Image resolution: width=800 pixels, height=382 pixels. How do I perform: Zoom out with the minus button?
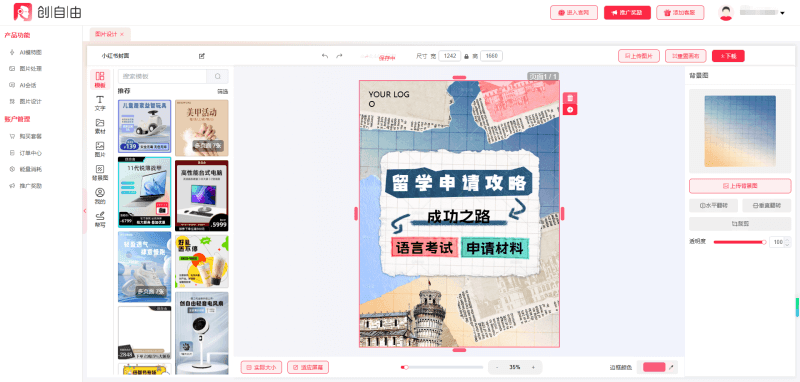click(497, 367)
